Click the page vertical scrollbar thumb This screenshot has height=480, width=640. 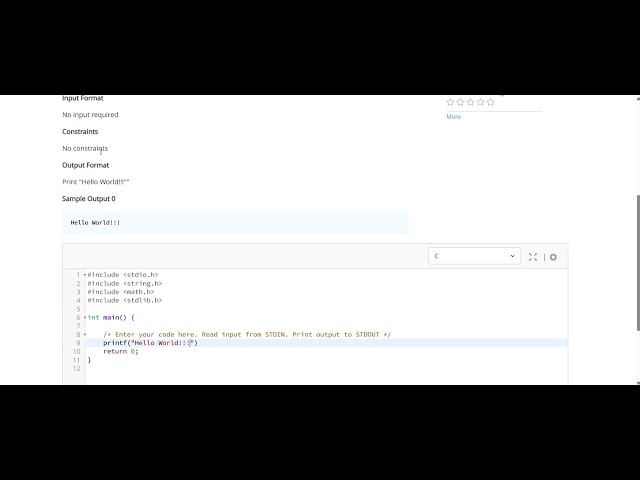(x=638, y=263)
